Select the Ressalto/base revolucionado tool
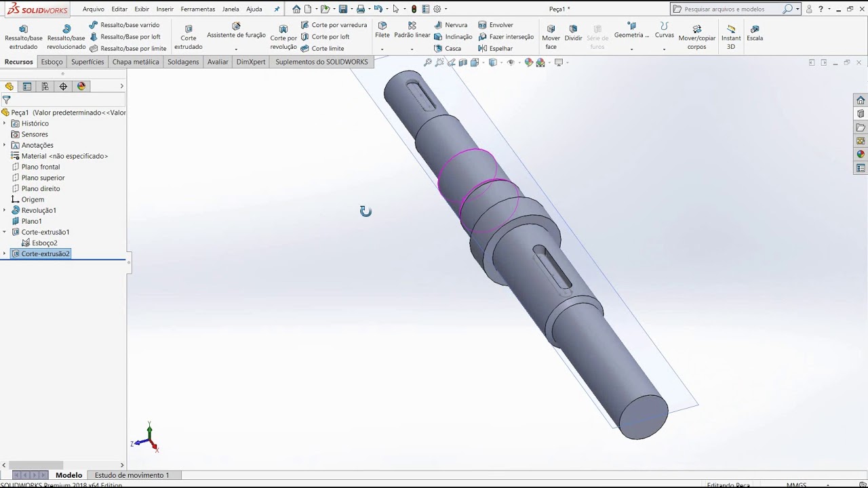Viewport: 868px width, 488px height. click(66, 37)
